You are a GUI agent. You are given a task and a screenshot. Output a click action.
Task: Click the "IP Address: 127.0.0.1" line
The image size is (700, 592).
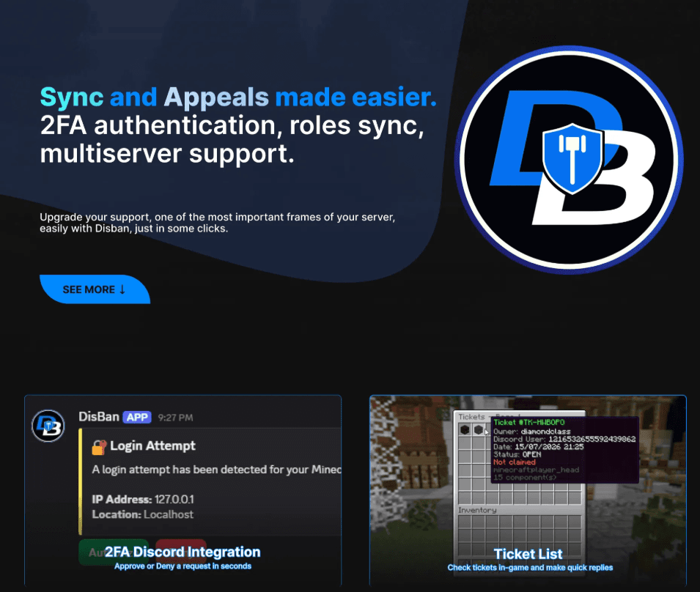point(143,499)
